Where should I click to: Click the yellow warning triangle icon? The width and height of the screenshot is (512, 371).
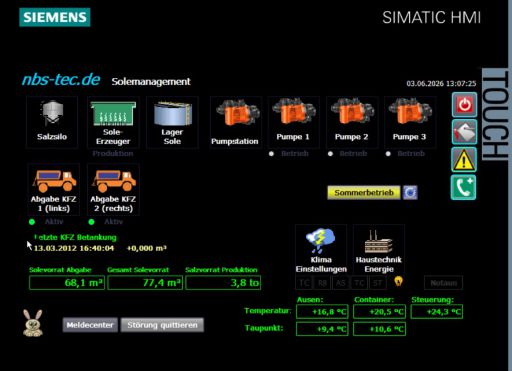tap(464, 160)
